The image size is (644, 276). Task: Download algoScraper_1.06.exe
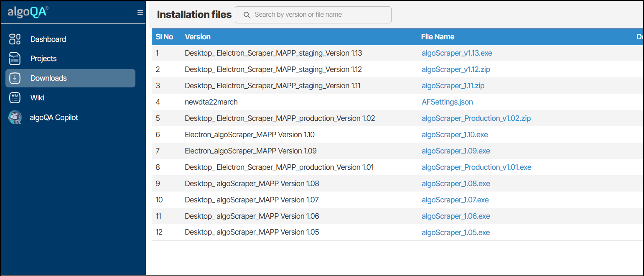[456, 216]
